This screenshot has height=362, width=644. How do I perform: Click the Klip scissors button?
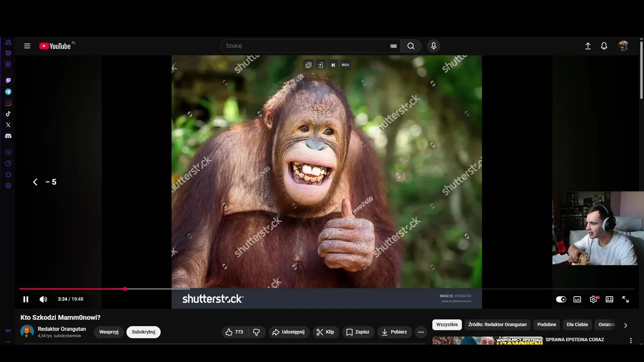[x=325, y=332]
